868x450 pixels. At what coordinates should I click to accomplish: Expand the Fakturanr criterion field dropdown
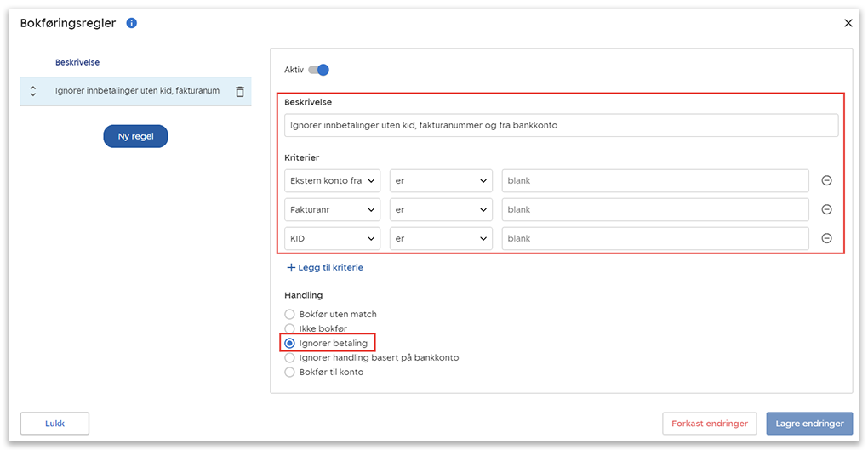(x=333, y=210)
